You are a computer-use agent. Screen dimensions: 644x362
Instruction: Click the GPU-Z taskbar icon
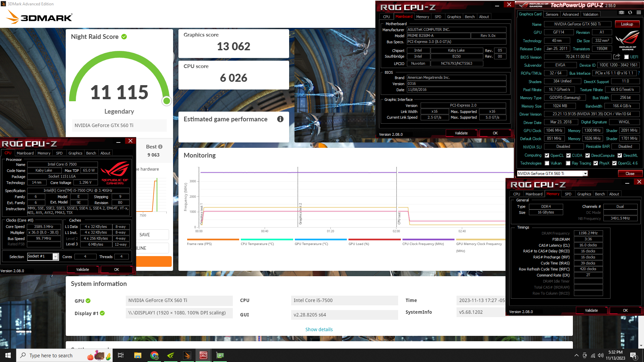coord(220,355)
